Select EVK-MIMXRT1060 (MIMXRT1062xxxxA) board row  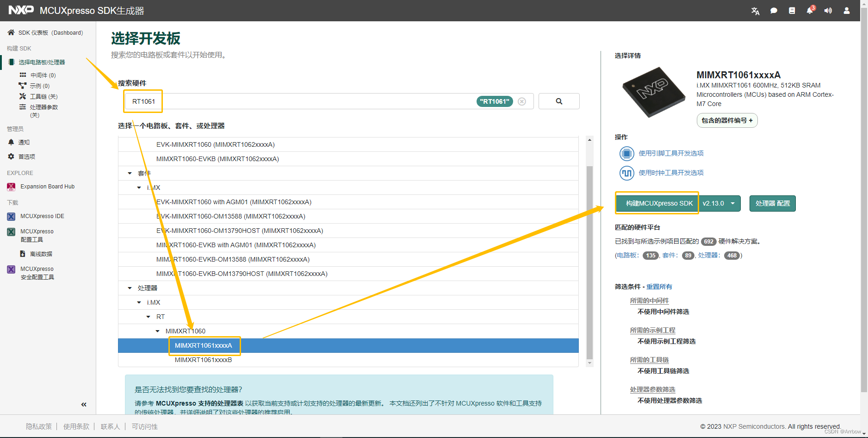point(348,144)
